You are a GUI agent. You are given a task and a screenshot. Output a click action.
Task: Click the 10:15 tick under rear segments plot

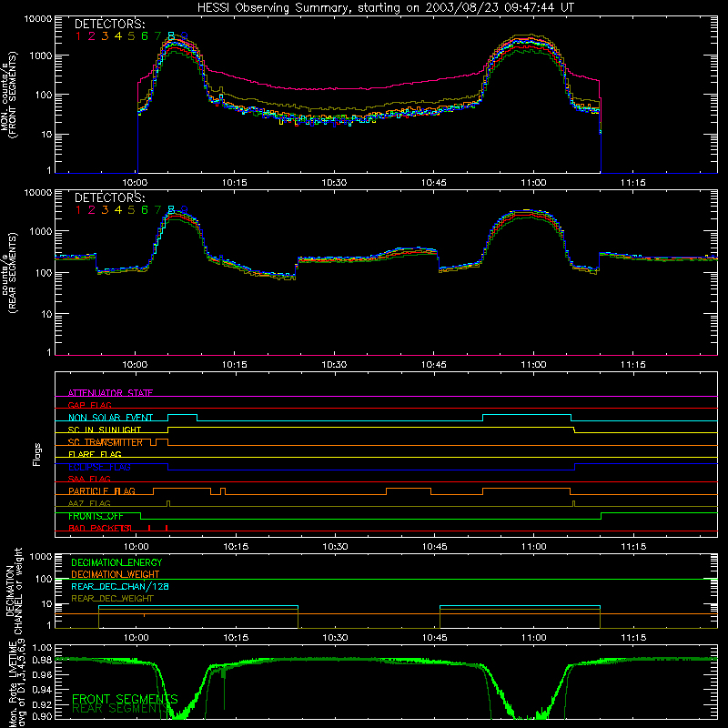coord(235,365)
